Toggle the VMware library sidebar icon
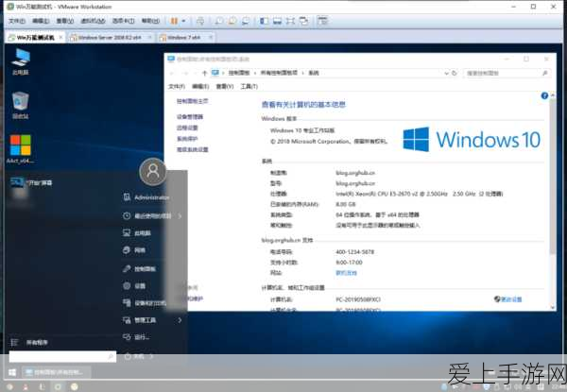Viewport: 567px width, 392px height. coord(264,21)
